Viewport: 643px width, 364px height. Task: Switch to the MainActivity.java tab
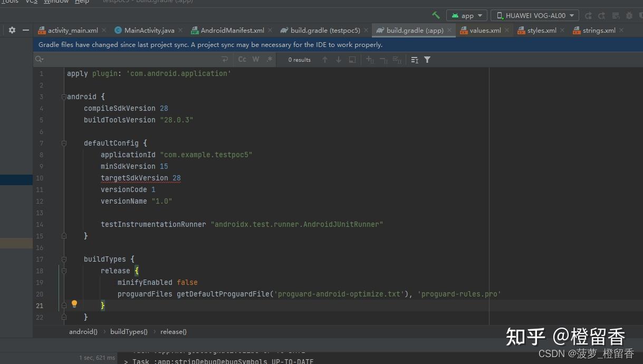click(x=149, y=31)
